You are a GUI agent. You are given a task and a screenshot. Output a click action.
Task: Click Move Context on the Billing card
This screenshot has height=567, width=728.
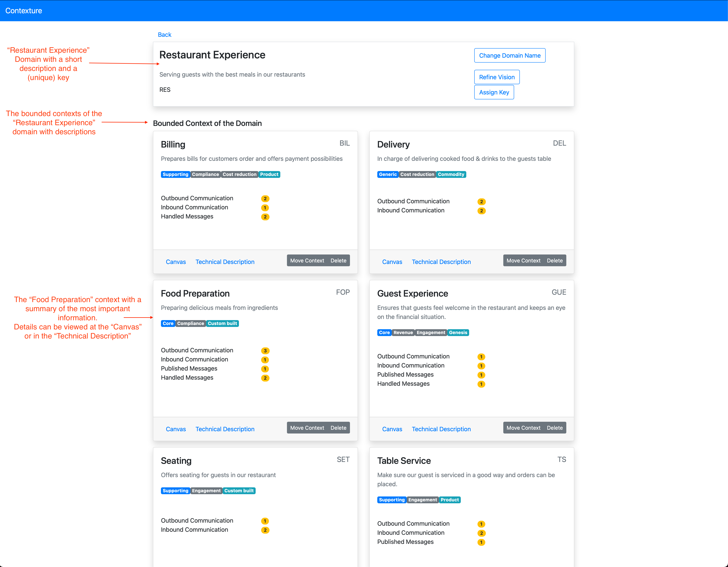click(307, 261)
